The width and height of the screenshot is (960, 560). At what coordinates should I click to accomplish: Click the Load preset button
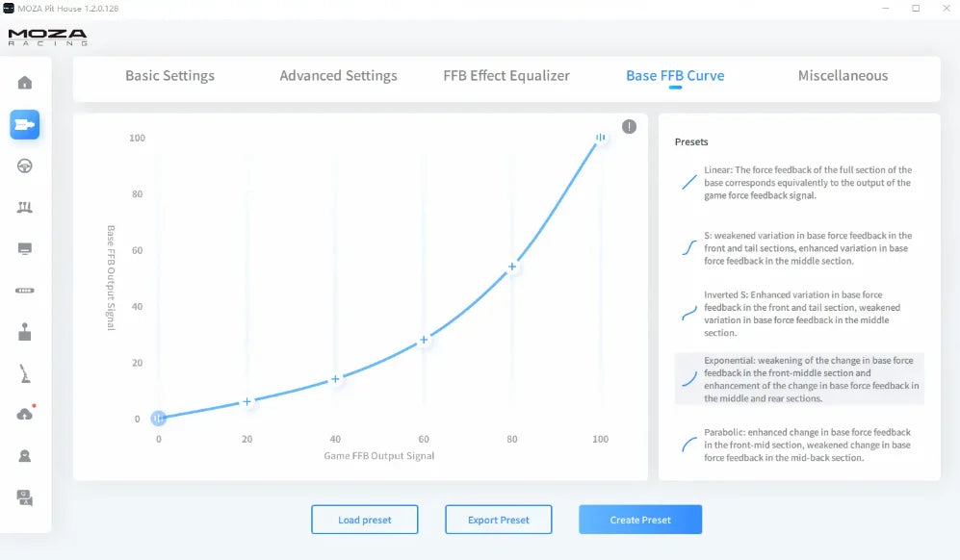[x=365, y=520]
